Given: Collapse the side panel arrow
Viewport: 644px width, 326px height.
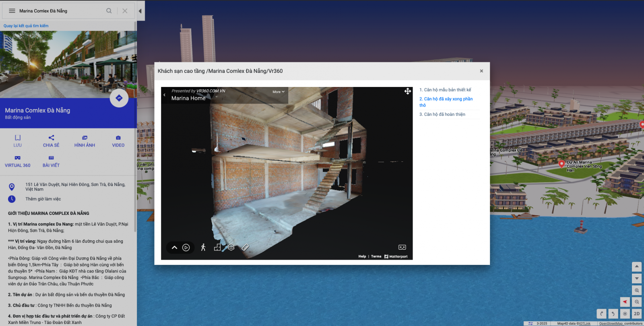Looking at the screenshot, I should [140, 11].
